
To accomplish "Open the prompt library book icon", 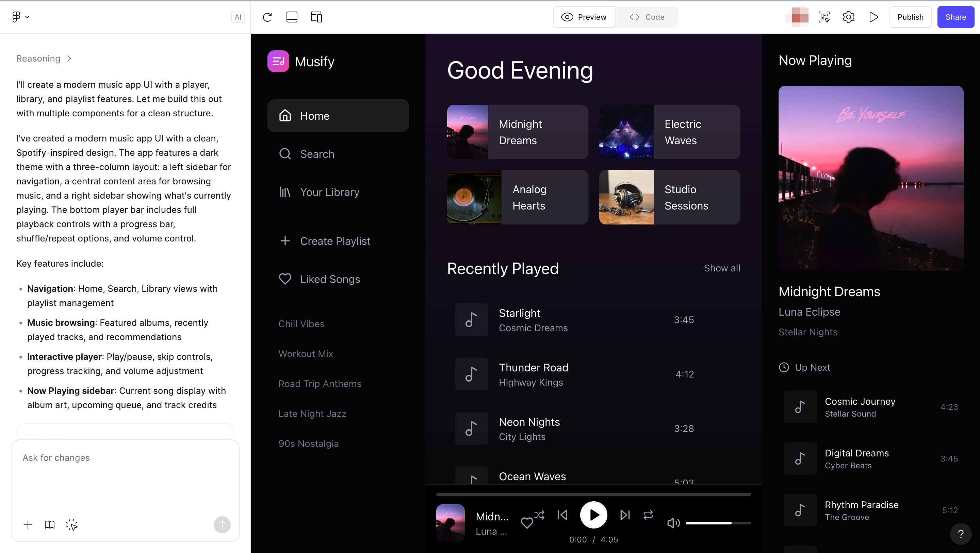I will [x=49, y=525].
